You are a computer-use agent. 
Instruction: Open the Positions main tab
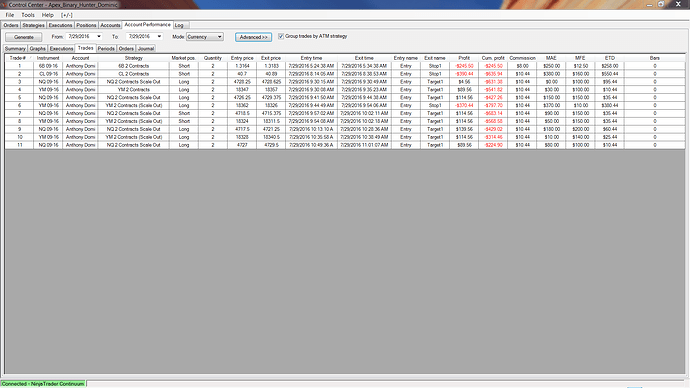(86, 25)
